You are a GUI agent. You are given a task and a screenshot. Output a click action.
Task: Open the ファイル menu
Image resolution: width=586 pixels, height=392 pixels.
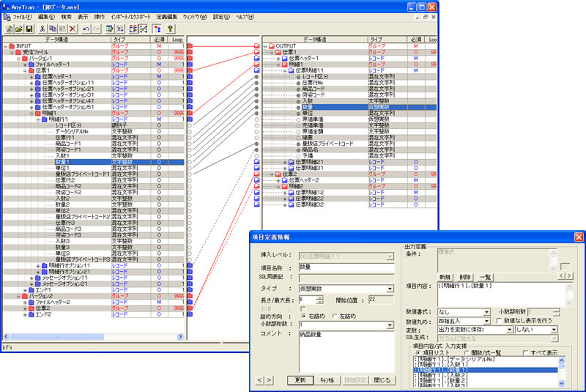pyautogui.click(x=22, y=15)
